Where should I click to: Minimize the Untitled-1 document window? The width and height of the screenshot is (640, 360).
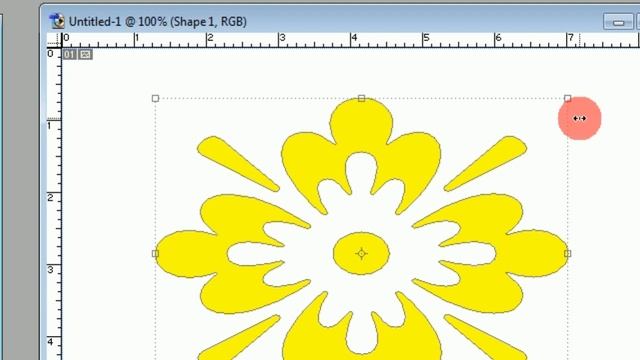[618, 22]
